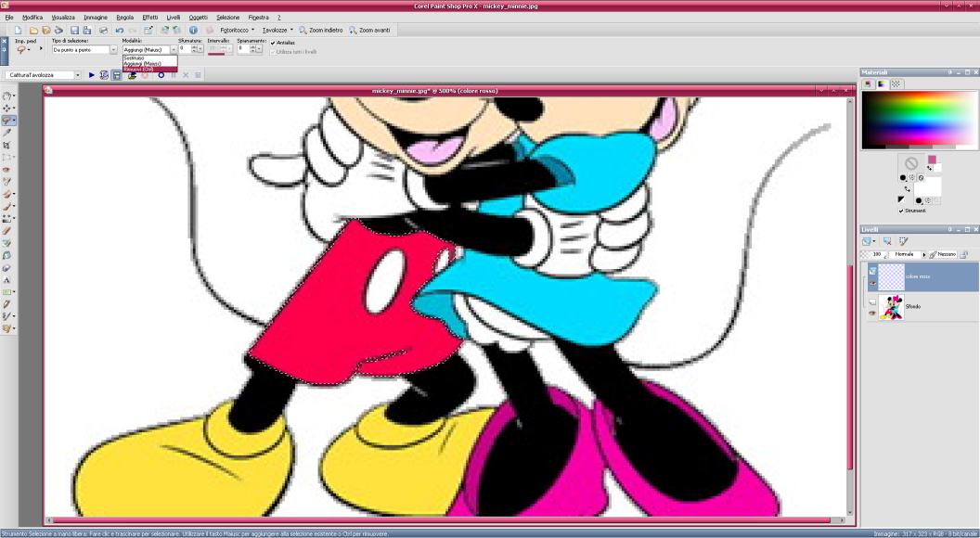This screenshot has height=538, width=980.
Task: Select the Makeover tool
Action: (6, 182)
